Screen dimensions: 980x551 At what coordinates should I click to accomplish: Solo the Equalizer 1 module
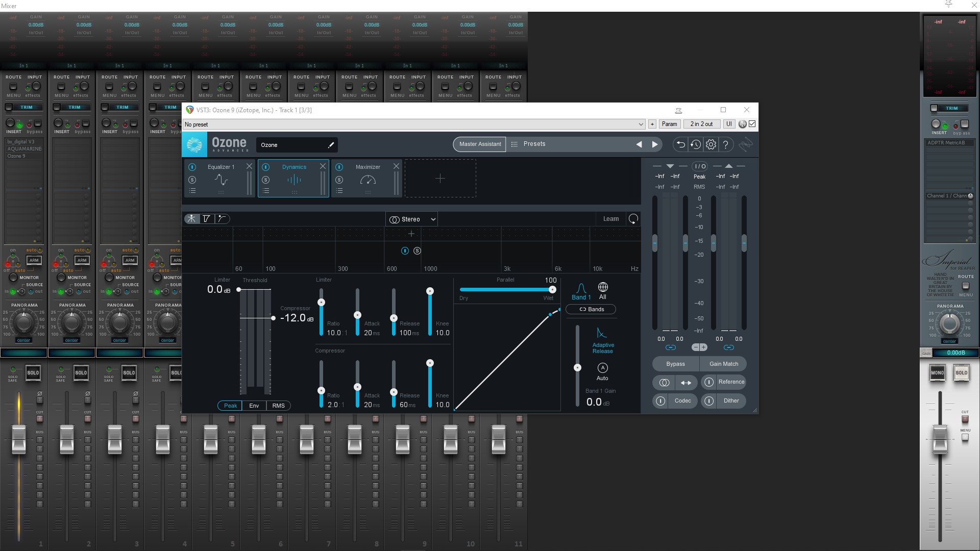coord(192,180)
